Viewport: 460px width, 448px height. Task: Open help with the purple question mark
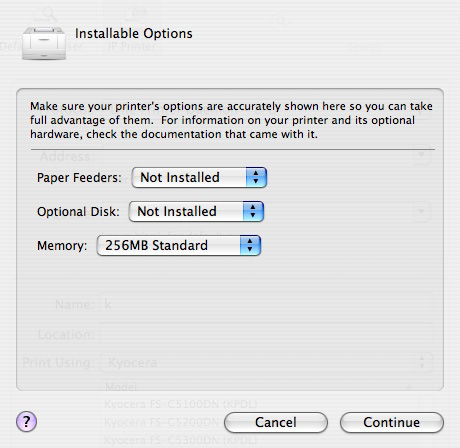tap(26, 422)
